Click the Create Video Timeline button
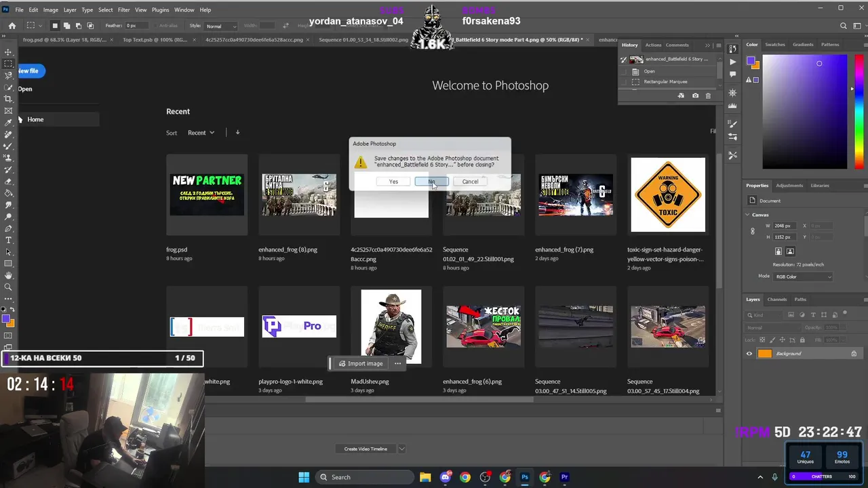The width and height of the screenshot is (868, 488). click(366, 449)
